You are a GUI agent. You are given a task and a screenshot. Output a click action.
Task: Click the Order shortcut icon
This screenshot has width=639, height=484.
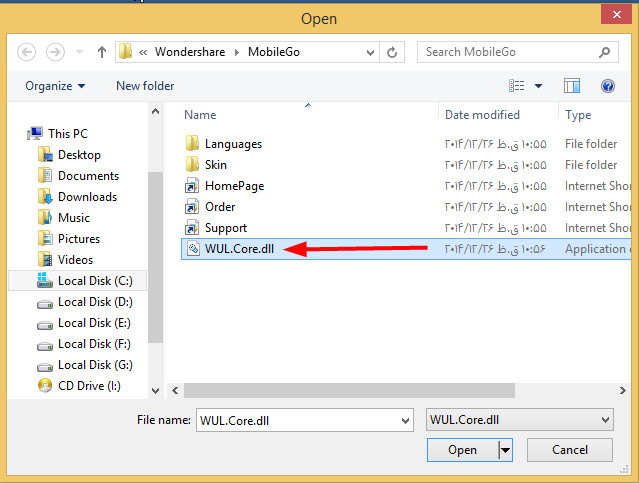[x=192, y=207]
